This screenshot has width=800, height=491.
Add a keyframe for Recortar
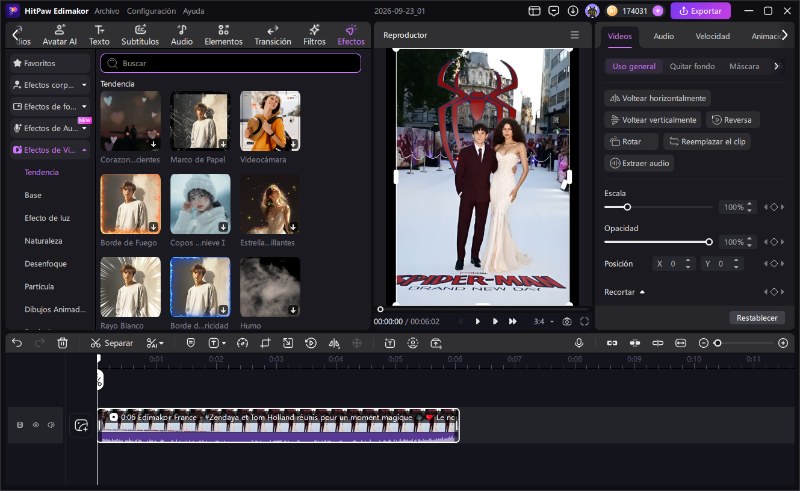774,292
